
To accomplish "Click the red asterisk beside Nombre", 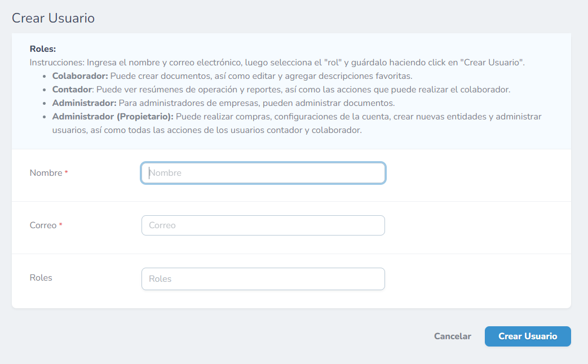I will point(66,172).
